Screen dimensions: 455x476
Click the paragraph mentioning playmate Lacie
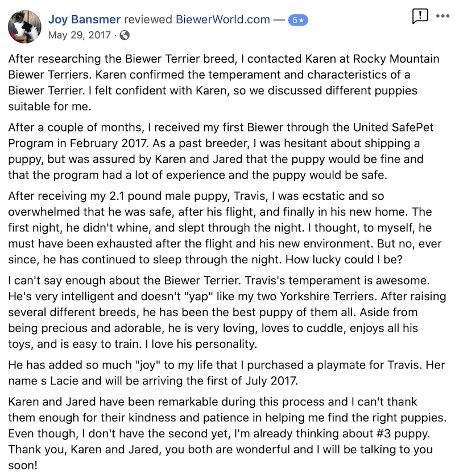pyautogui.click(x=216, y=372)
